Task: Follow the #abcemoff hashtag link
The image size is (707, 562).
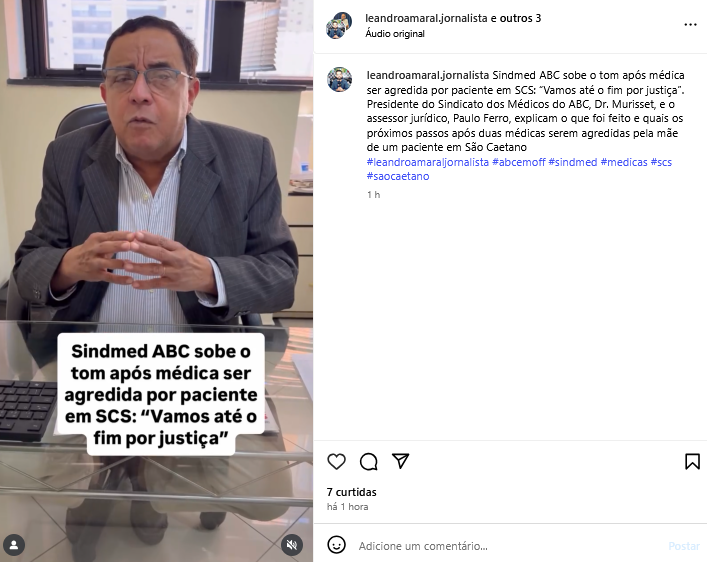Action: click(x=519, y=162)
